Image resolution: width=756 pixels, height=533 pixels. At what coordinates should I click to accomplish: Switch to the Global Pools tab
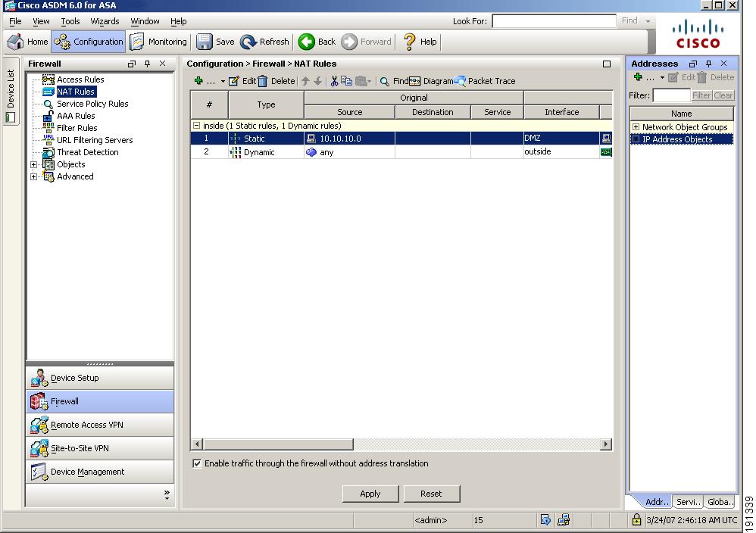pos(720,502)
